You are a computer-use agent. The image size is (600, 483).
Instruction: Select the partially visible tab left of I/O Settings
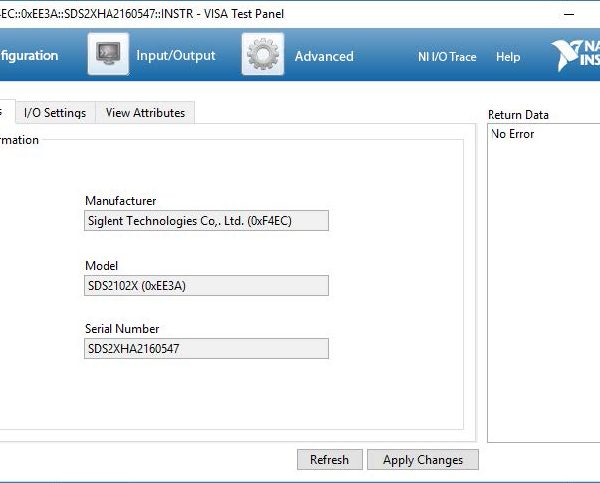click(6, 113)
